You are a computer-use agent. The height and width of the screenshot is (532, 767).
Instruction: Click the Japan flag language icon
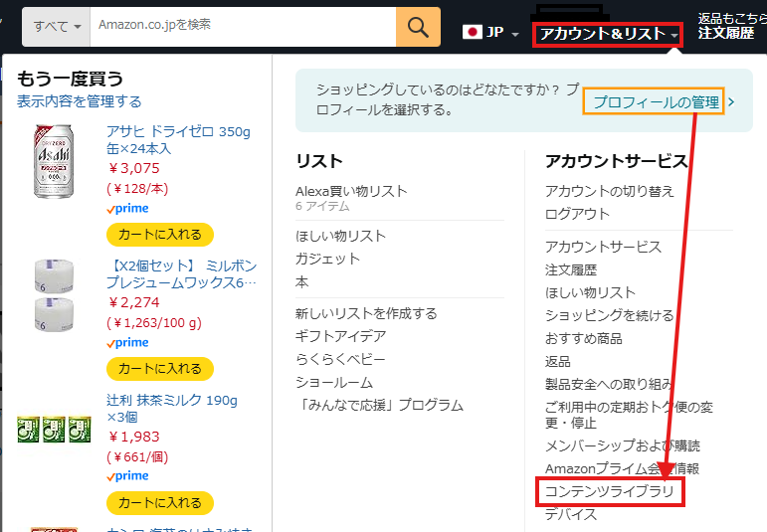pos(472,32)
